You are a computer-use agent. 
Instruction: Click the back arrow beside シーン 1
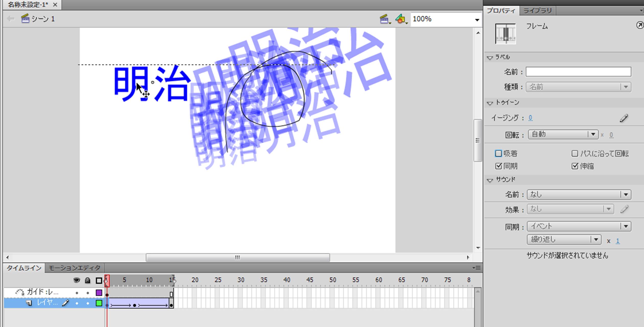click(x=10, y=19)
